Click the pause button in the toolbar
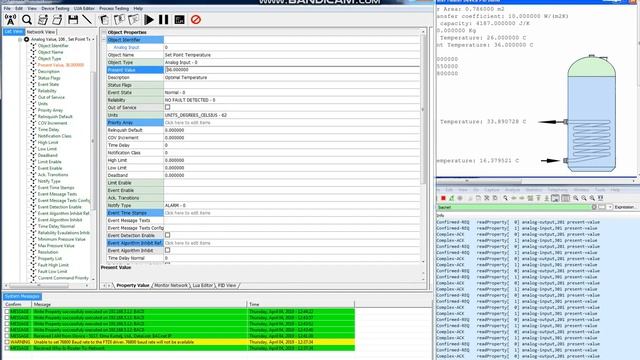The width and height of the screenshot is (640, 360). point(164,20)
